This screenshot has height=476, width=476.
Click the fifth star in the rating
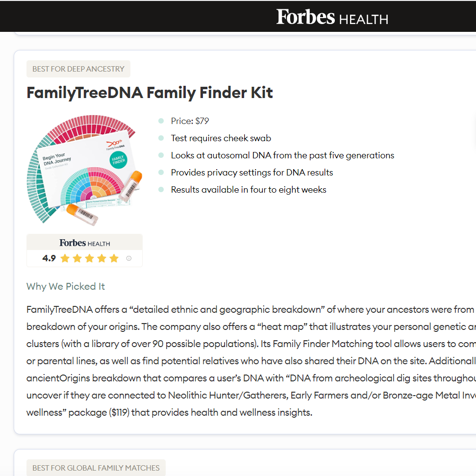tap(114, 258)
